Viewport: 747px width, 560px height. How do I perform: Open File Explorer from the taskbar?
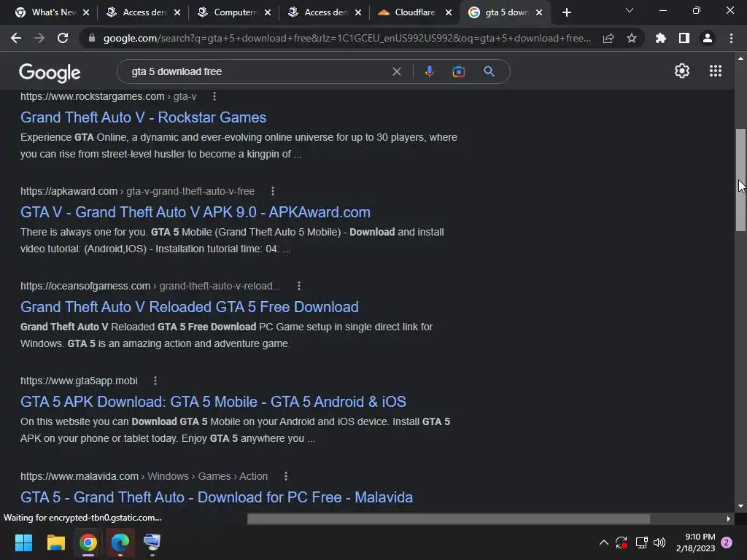[x=55, y=542]
